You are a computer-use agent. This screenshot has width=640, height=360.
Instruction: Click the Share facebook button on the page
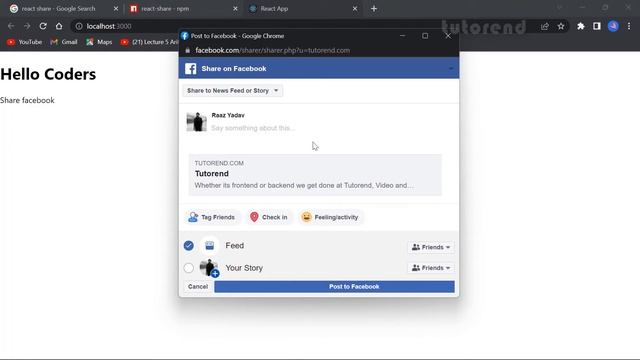click(27, 100)
